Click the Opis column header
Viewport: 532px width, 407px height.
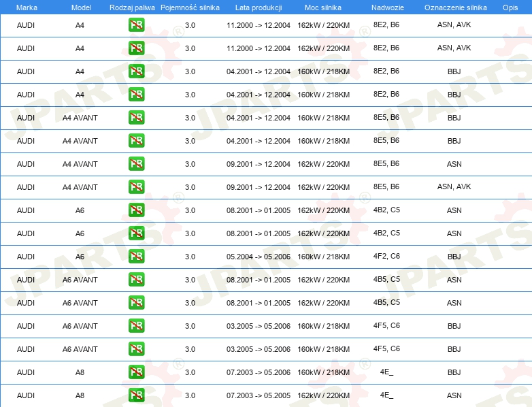[510, 7]
